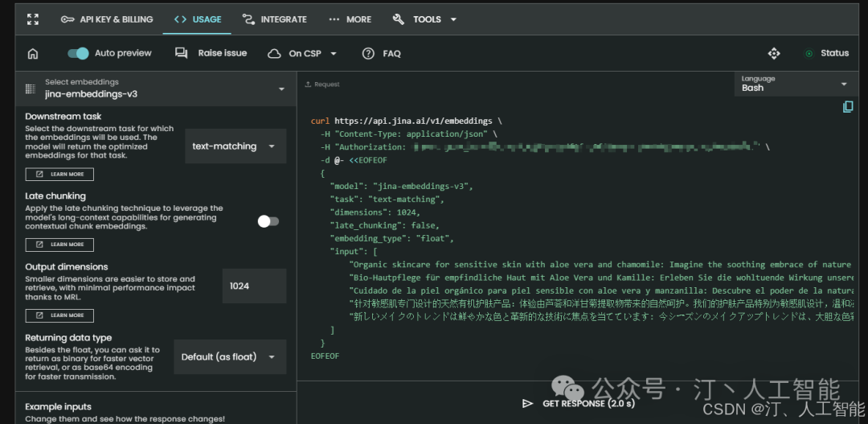Open the FAQ question mark icon
The image size is (868, 424).
pyautogui.click(x=368, y=54)
